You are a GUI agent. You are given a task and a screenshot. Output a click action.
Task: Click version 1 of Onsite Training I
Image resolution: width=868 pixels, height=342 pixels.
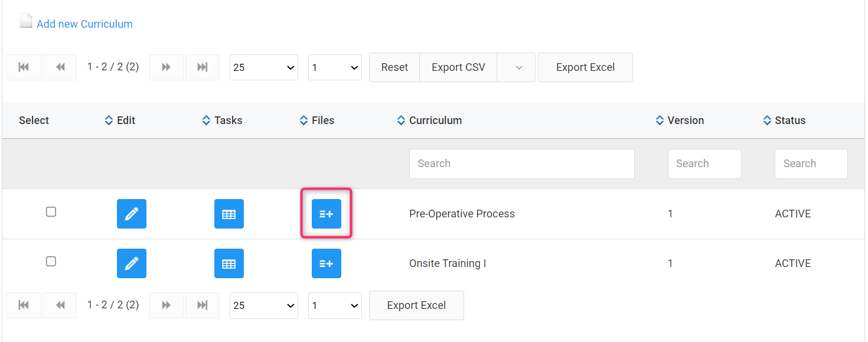[670, 263]
